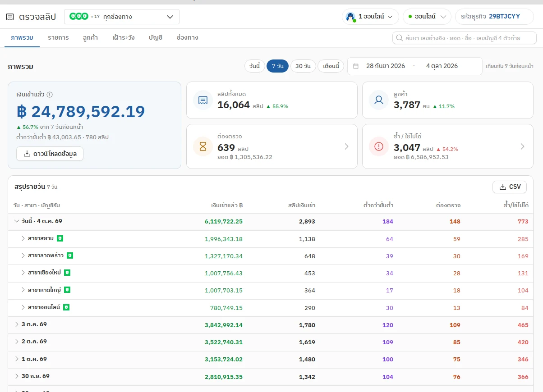
Task: Select the เดือนนี้ range option
Action: (x=331, y=66)
